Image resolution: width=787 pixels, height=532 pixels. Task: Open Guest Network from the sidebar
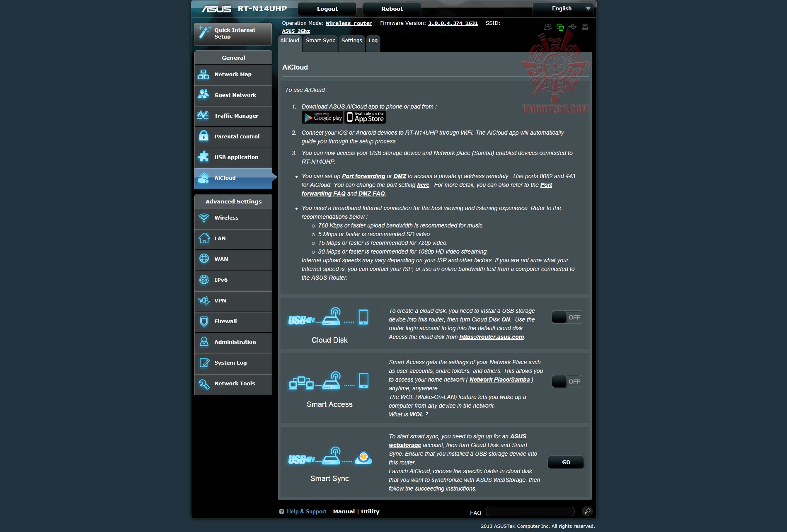(x=233, y=95)
